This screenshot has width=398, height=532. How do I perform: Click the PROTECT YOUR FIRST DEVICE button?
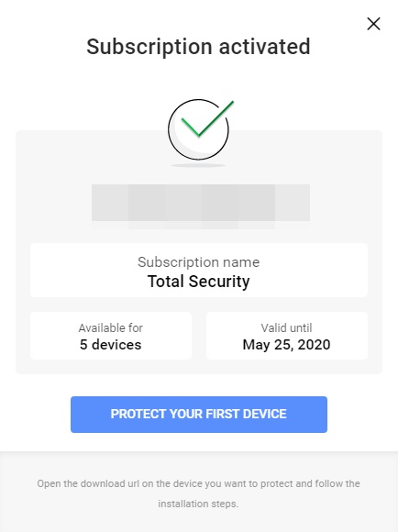(x=199, y=415)
